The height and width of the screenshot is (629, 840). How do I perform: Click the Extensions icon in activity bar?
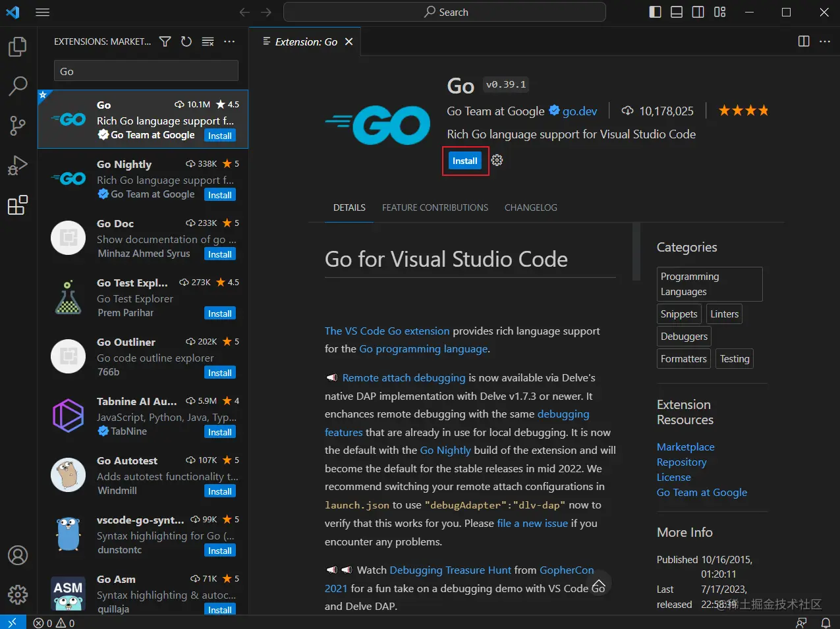click(x=18, y=205)
